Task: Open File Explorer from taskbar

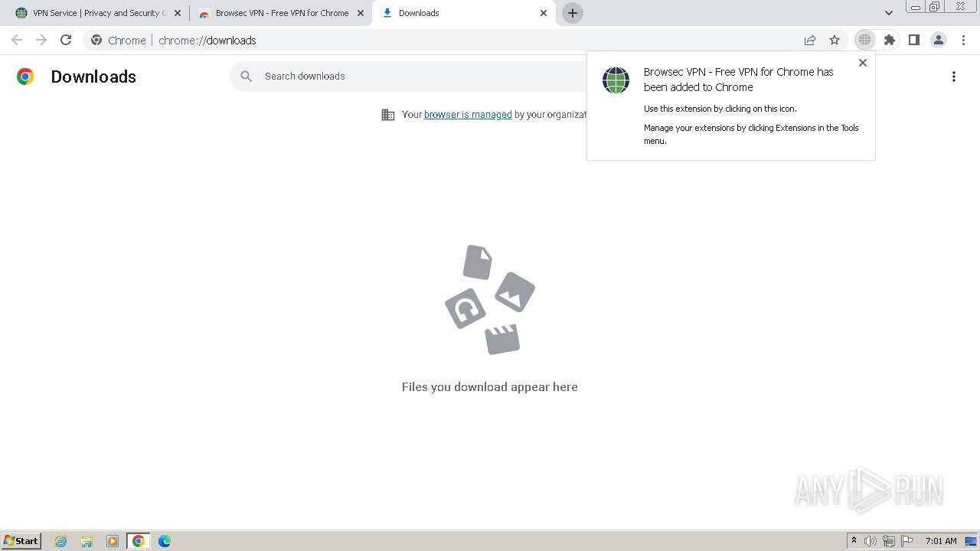Action: click(x=87, y=541)
